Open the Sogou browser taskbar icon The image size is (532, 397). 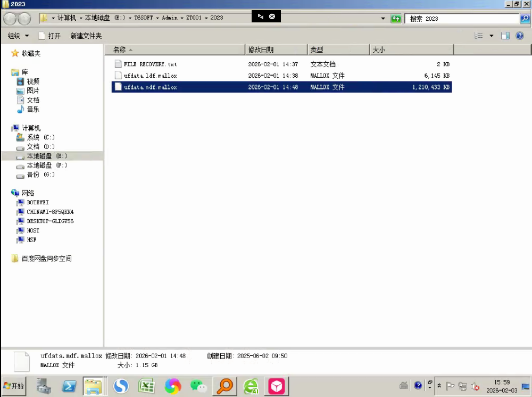pyautogui.click(x=121, y=386)
